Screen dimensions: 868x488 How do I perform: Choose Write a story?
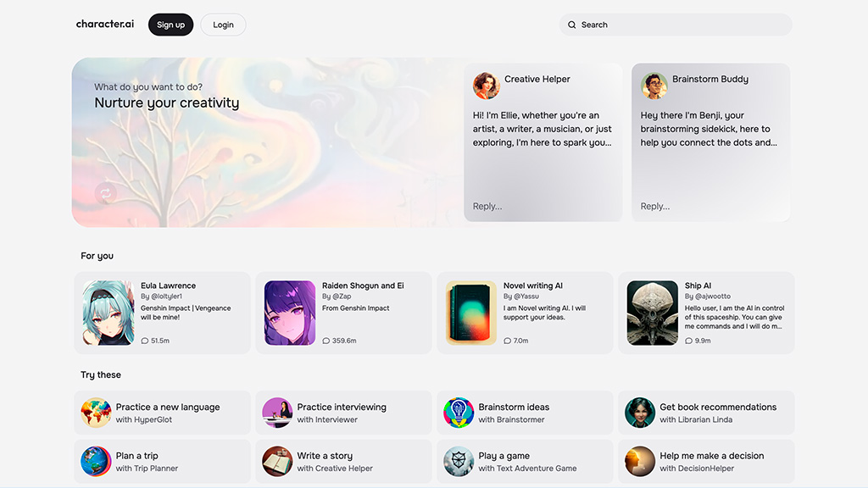(344, 462)
